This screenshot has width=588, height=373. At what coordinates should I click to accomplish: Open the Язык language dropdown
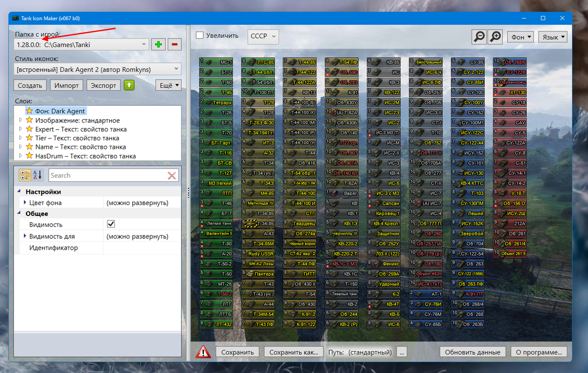(553, 36)
